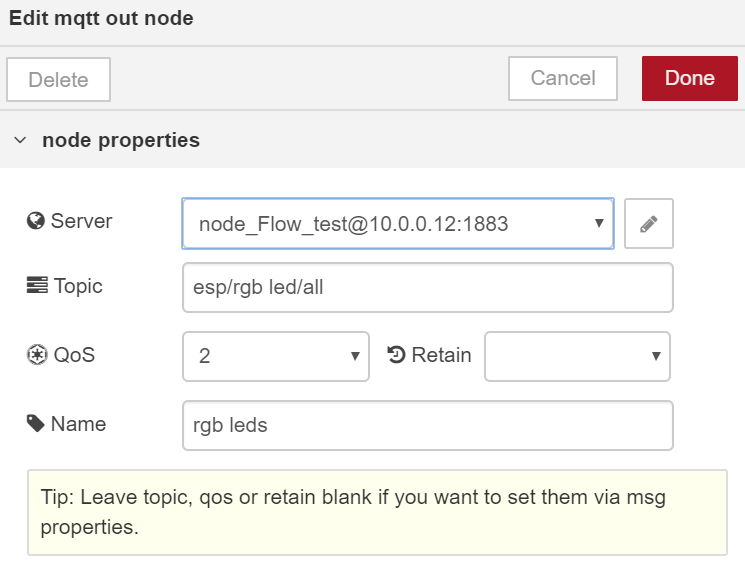Click the Retain history icon

coord(396,355)
